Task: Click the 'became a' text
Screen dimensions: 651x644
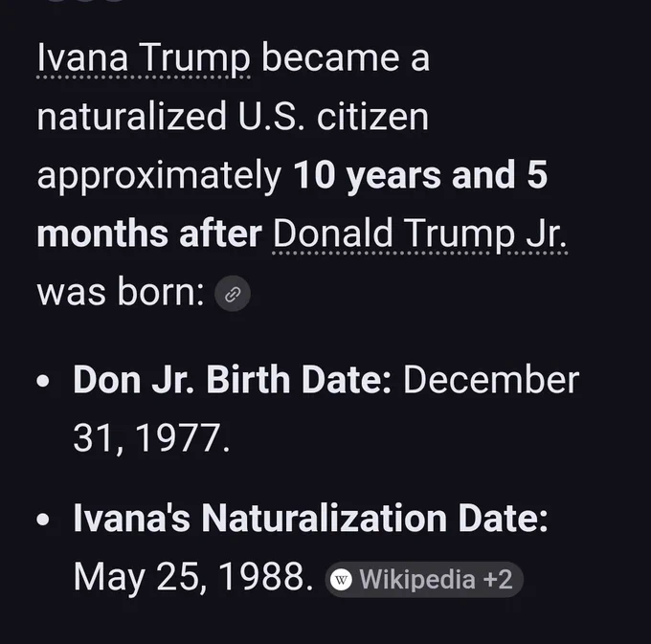Action: (x=346, y=58)
